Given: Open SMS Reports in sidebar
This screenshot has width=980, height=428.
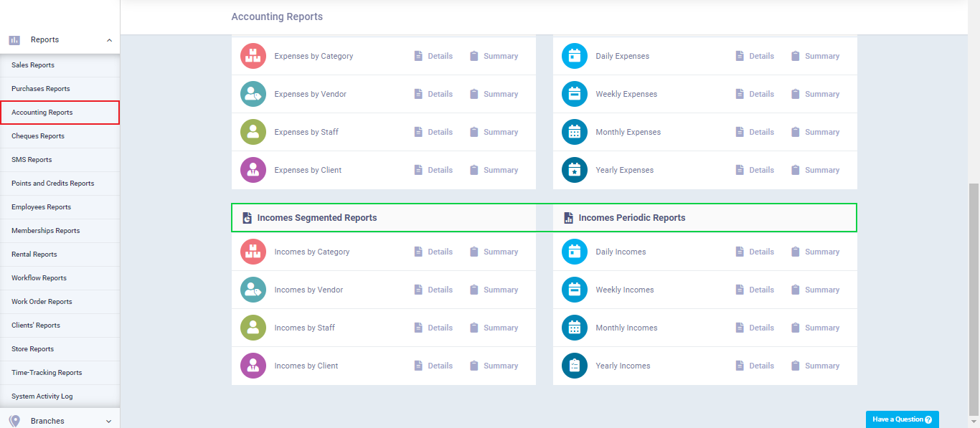Looking at the screenshot, I should [60, 160].
